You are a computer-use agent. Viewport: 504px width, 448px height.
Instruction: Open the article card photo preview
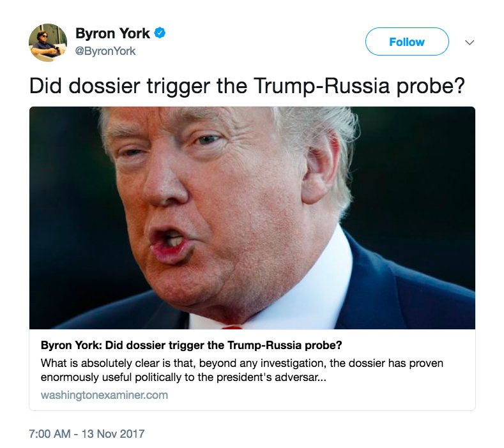coord(252,218)
